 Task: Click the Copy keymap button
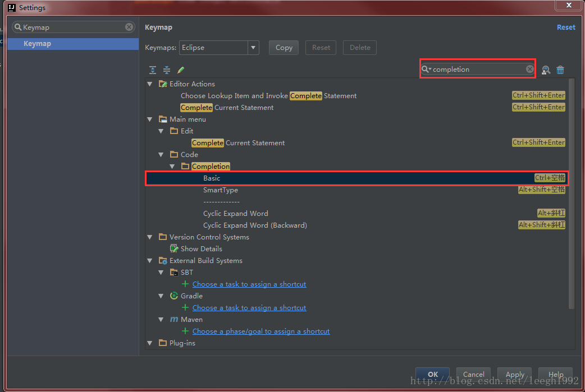tap(284, 48)
